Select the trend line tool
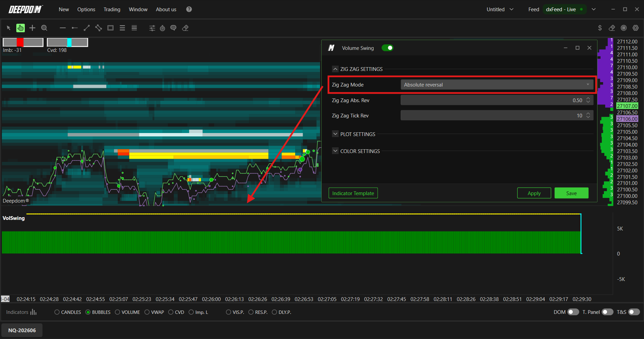644x339 pixels. 87,28
